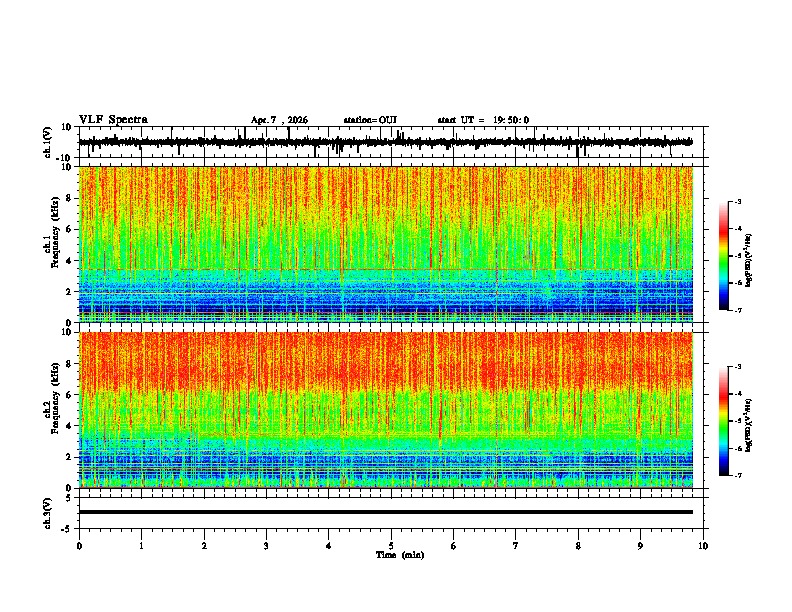The height and width of the screenshot is (612, 792).
Task: Click the ch.1 spectrogram color scale bar
Action: pos(724,256)
